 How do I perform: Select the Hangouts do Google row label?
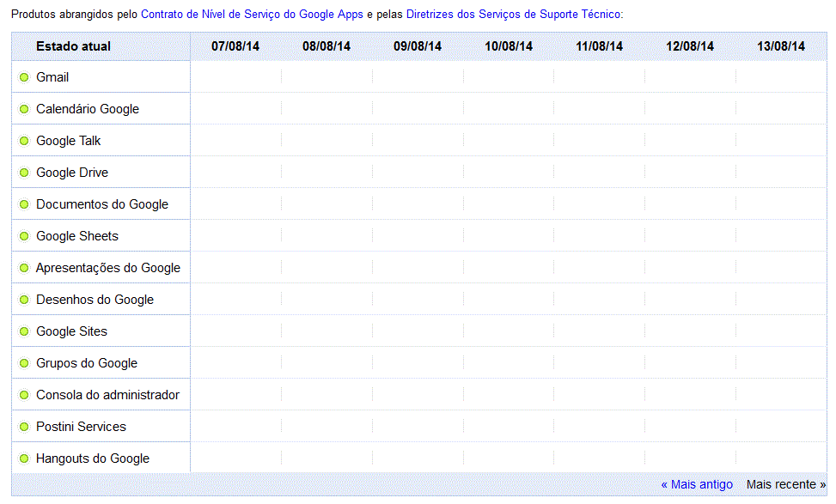pyautogui.click(x=93, y=458)
